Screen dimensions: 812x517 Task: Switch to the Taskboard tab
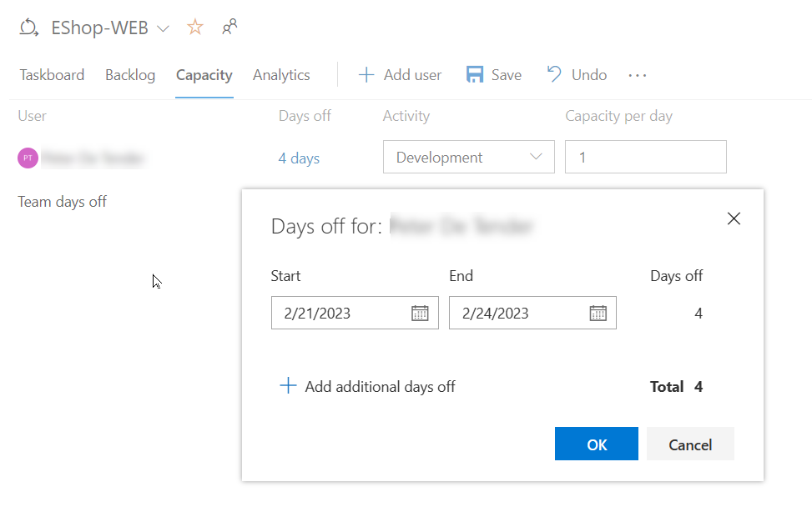(52, 75)
